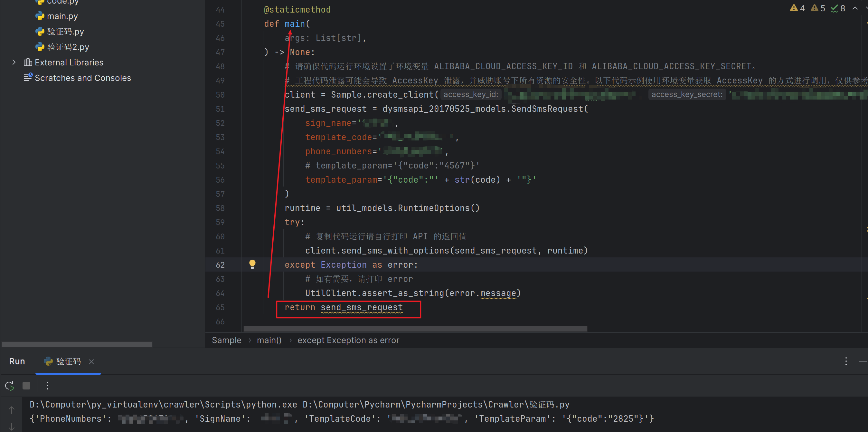Image resolution: width=868 pixels, height=432 pixels.
Task: Expand External Libraries node
Action: coord(14,62)
